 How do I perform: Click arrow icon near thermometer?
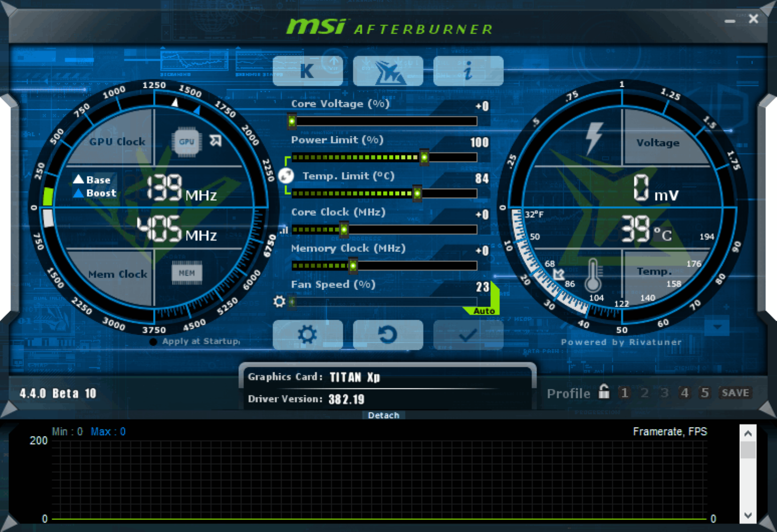[x=558, y=274]
